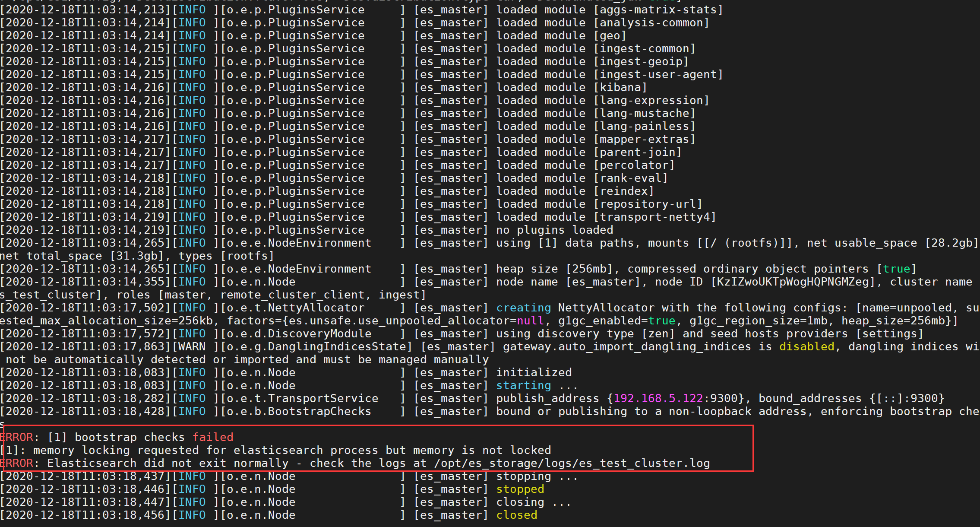Screen dimensions: 980x527
Task: Click the heap_size=256mb allocator setting
Action: click(x=893, y=321)
